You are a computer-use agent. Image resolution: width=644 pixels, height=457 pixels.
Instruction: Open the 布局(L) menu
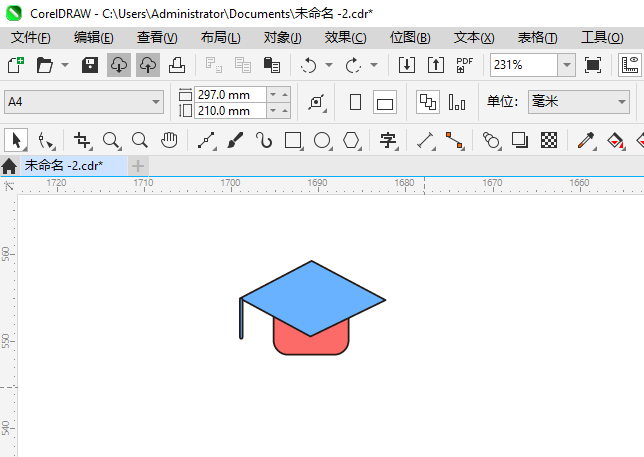tap(221, 38)
